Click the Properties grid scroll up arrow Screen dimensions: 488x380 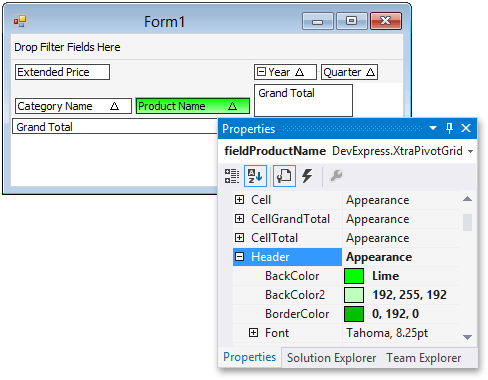click(467, 199)
